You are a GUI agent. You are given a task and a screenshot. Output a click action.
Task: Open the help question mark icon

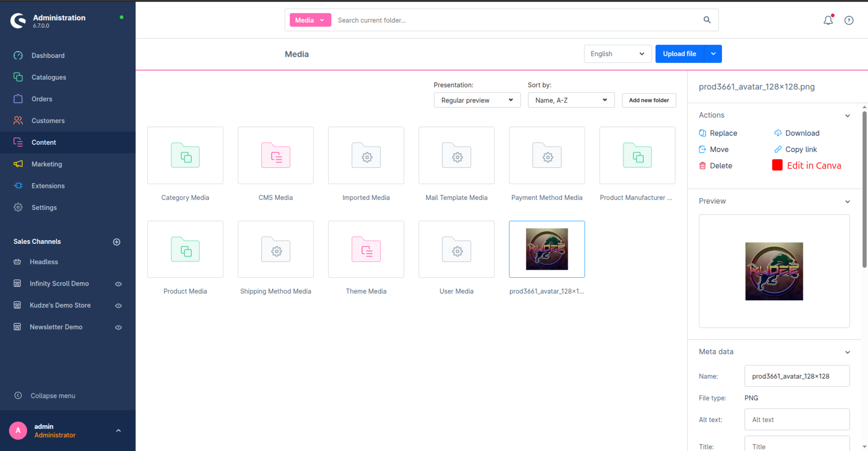849,20
